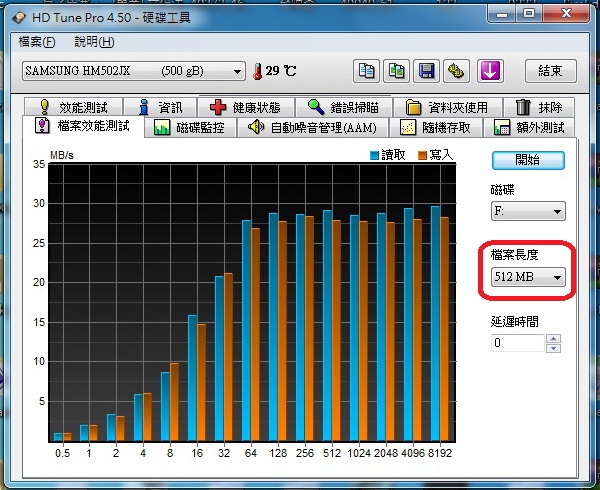Switch to the 資料夾使用 folder usage tab

[x=447, y=107]
